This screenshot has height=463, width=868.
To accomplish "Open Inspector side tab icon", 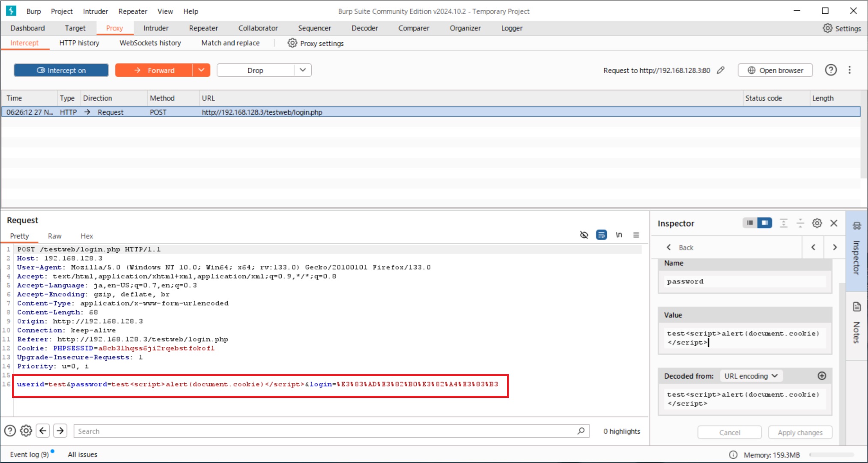I will point(857,226).
